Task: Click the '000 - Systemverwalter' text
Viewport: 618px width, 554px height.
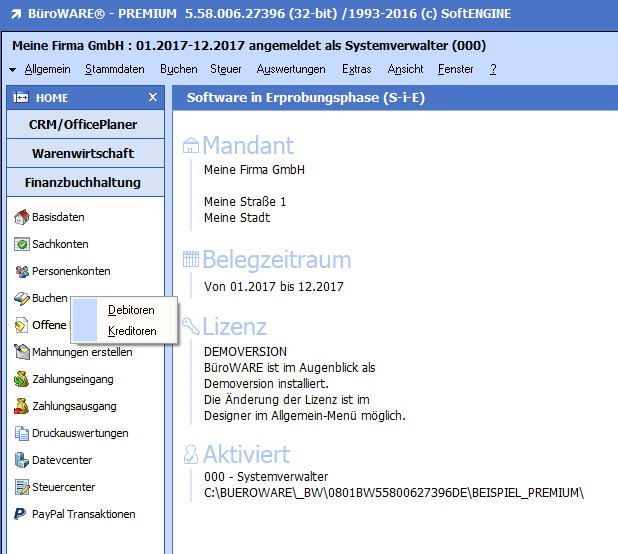Action: [266, 477]
